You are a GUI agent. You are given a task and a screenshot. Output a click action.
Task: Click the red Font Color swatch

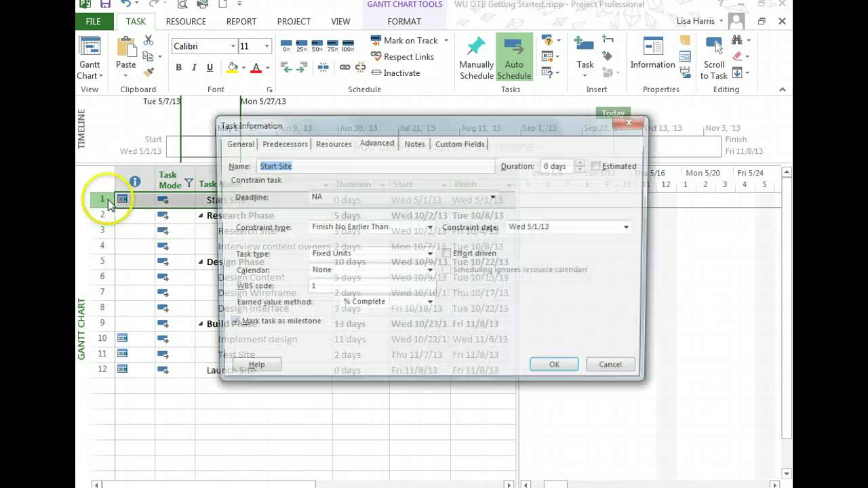coord(256,67)
